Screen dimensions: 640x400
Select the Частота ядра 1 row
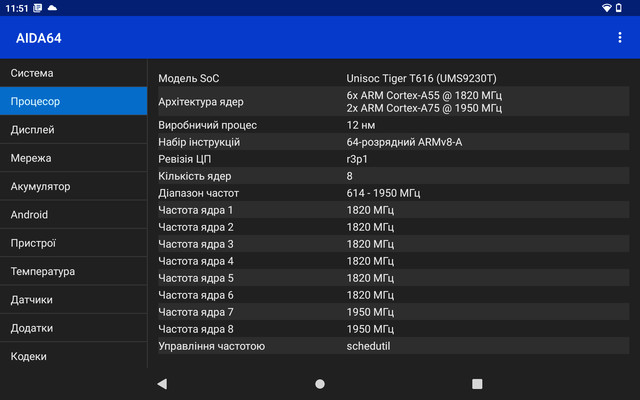click(x=393, y=210)
